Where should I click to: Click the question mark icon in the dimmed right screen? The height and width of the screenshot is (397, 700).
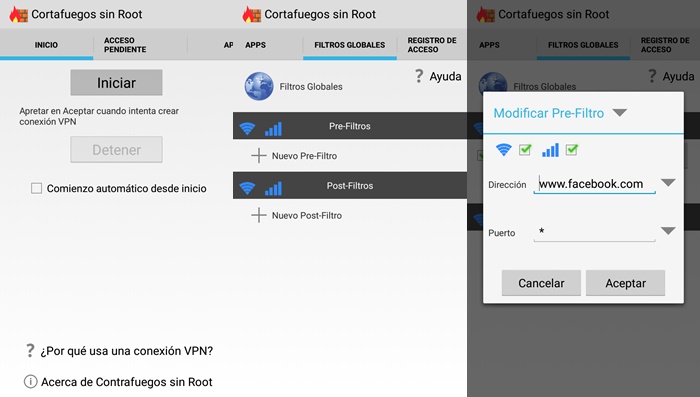pos(652,76)
